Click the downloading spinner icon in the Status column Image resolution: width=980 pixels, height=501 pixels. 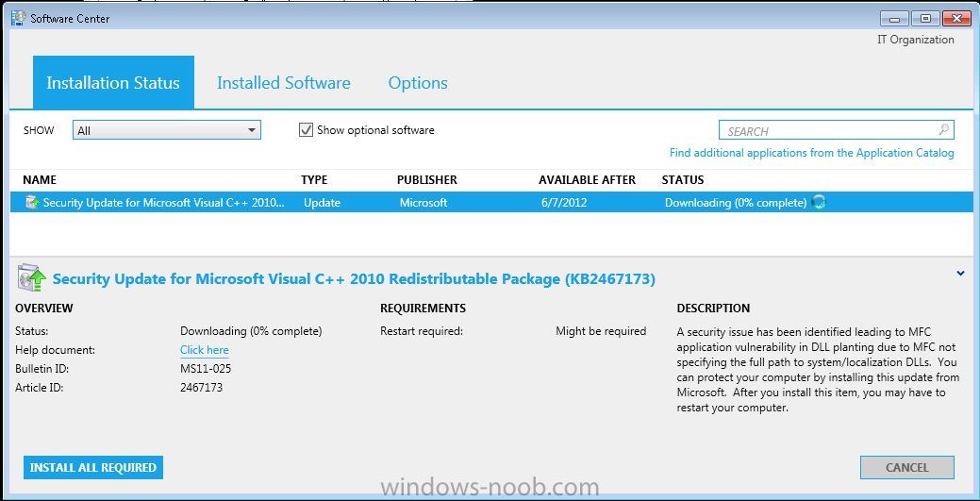(819, 203)
